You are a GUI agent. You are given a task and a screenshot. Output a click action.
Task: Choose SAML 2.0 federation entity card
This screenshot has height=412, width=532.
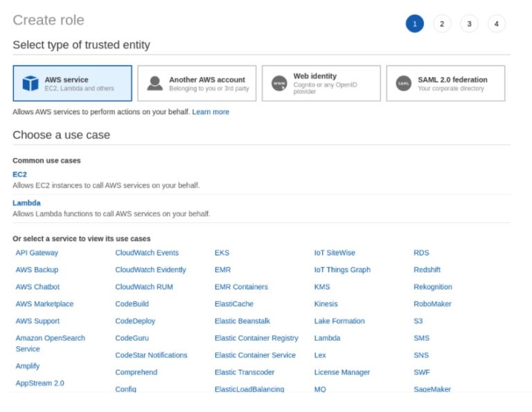[x=445, y=83]
